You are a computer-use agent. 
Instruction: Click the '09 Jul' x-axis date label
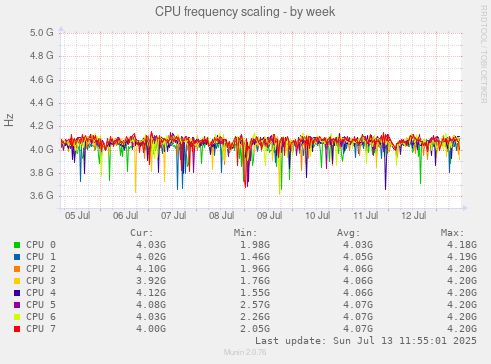pos(269,216)
